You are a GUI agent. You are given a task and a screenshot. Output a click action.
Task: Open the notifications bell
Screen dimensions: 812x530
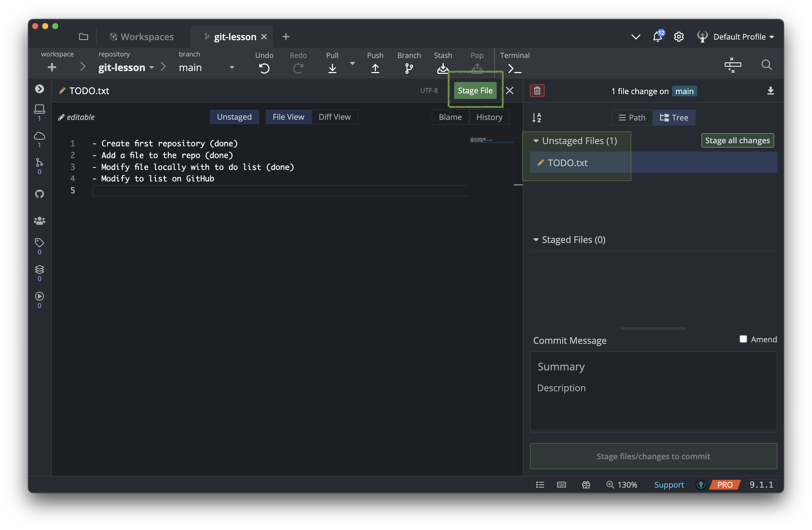click(x=657, y=36)
